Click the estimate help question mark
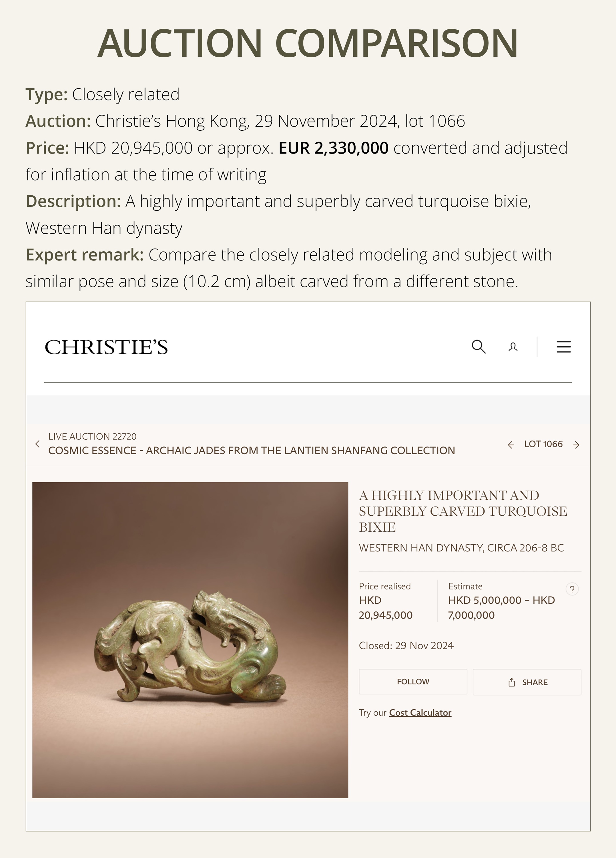The height and width of the screenshot is (858, 616). pyautogui.click(x=572, y=589)
